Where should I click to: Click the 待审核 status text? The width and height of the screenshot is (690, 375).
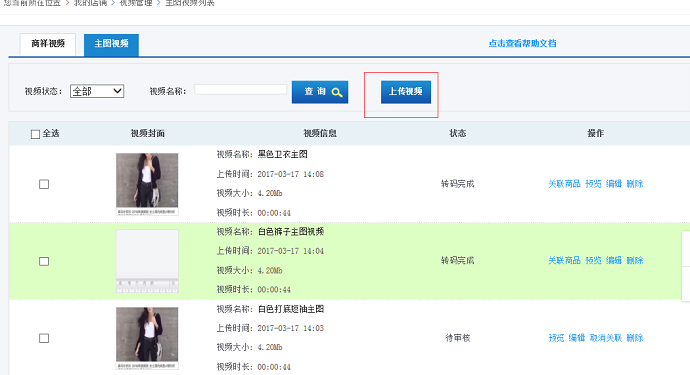[x=458, y=338]
